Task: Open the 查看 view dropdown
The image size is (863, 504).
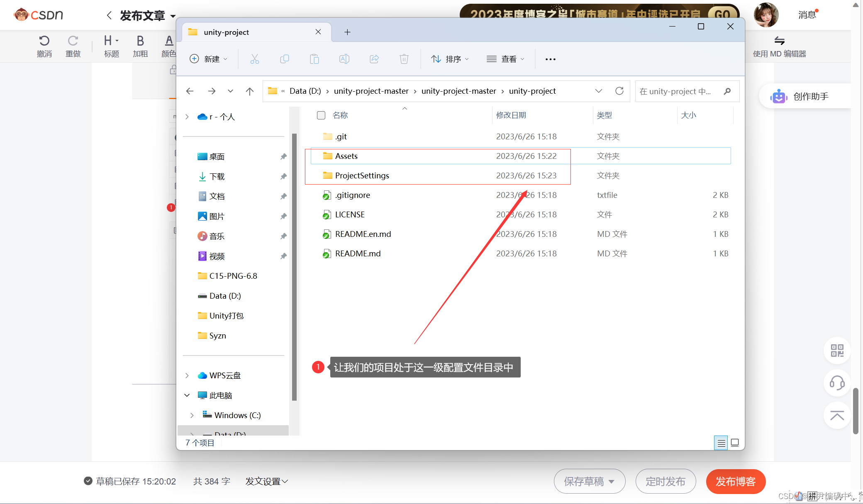Action: click(505, 59)
